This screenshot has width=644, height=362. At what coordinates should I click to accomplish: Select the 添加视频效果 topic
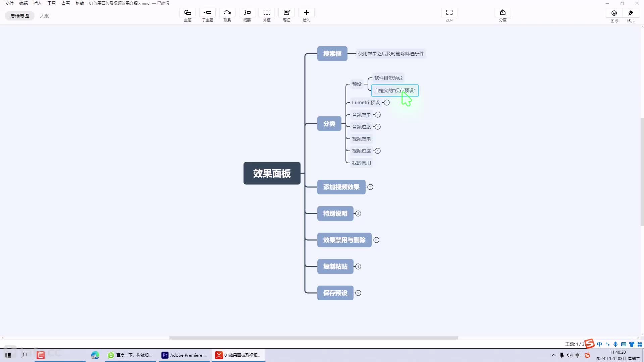pyautogui.click(x=341, y=187)
